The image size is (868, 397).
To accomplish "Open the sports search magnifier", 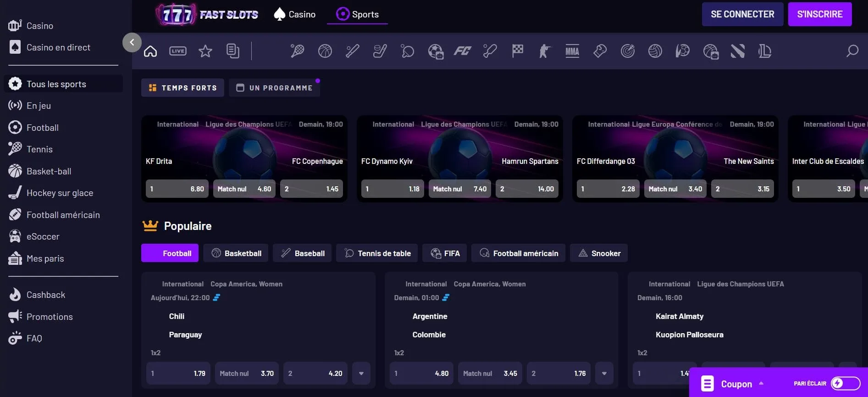I will pos(852,51).
